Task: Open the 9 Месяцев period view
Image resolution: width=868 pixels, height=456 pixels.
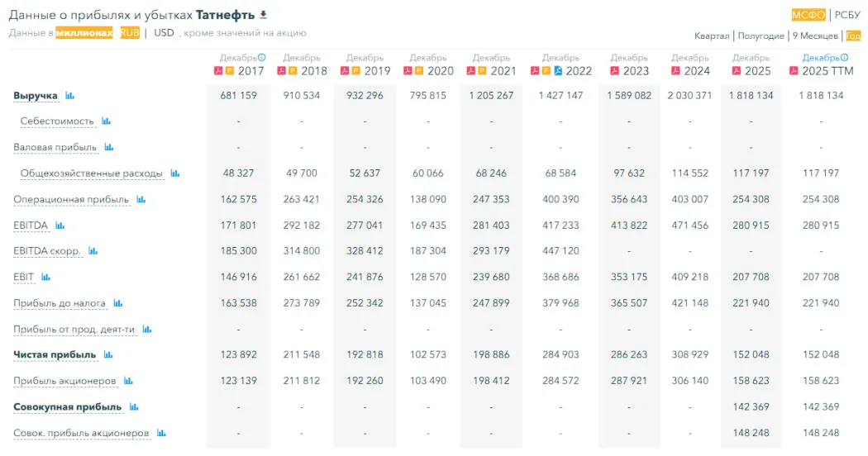Action: (x=815, y=36)
